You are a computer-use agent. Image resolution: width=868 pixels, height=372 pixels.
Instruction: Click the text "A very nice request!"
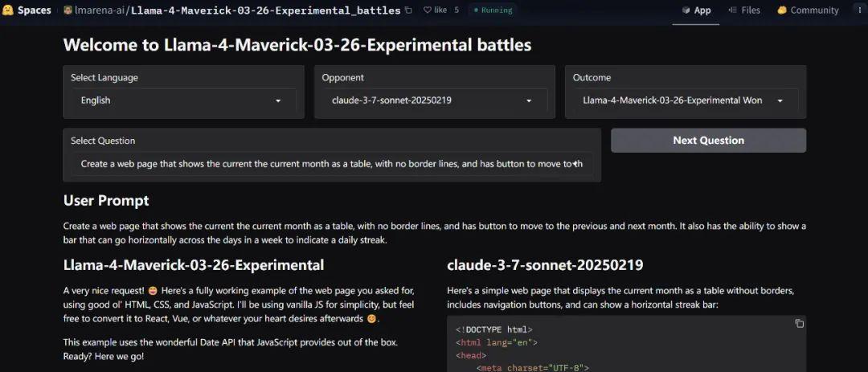pyautogui.click(x=104, y=291)
